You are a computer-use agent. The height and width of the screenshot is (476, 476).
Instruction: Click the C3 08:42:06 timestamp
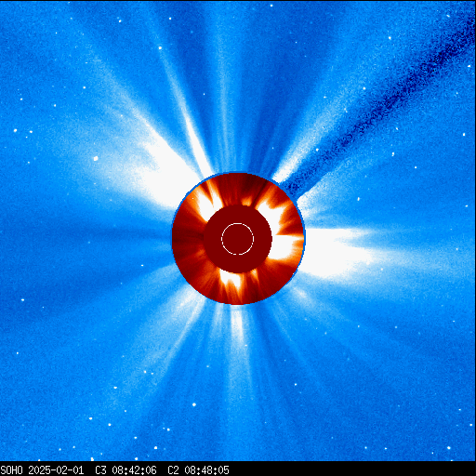tap(126, 470)
